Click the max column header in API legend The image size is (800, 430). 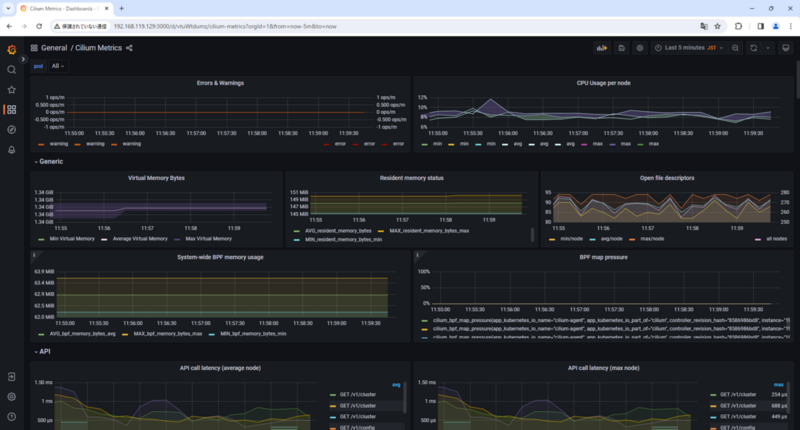click(x=778, y=385)
